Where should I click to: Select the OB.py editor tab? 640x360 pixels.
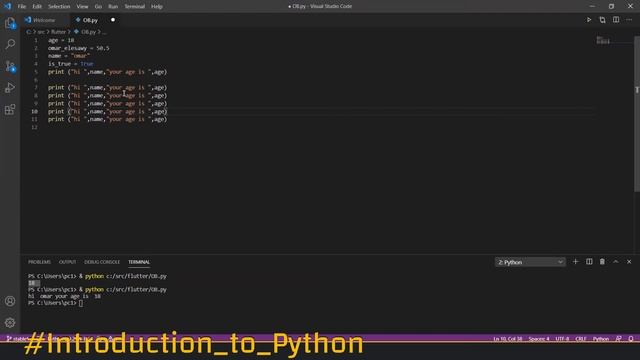pyautogui.click(x=90, y=20)
